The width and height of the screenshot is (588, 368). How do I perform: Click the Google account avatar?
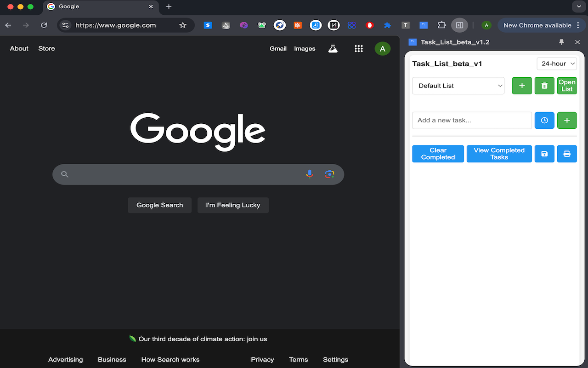click(383, 48)
